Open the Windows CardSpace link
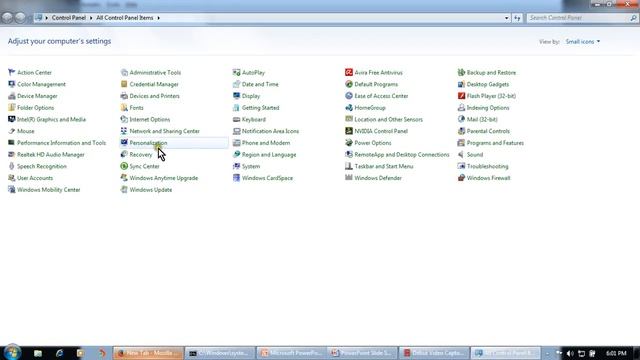 (267, 178)
